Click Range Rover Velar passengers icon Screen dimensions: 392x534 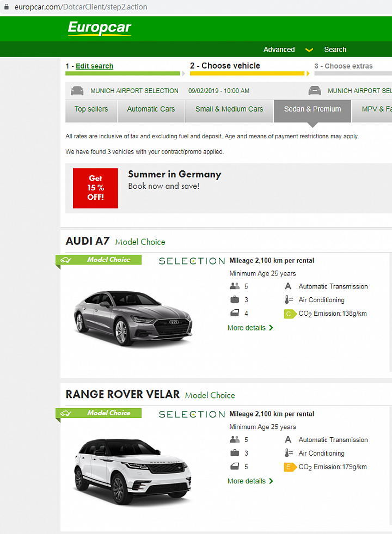point(235,440)
